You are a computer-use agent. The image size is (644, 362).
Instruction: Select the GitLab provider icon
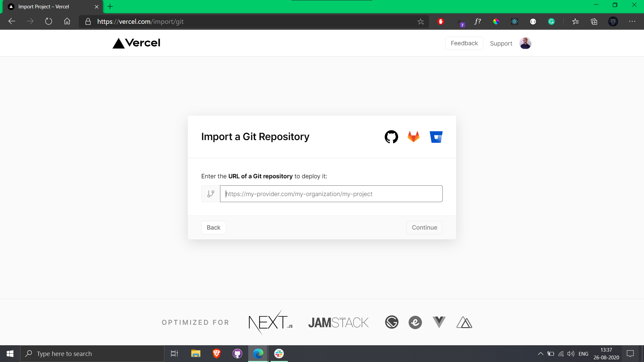[414, 137]
